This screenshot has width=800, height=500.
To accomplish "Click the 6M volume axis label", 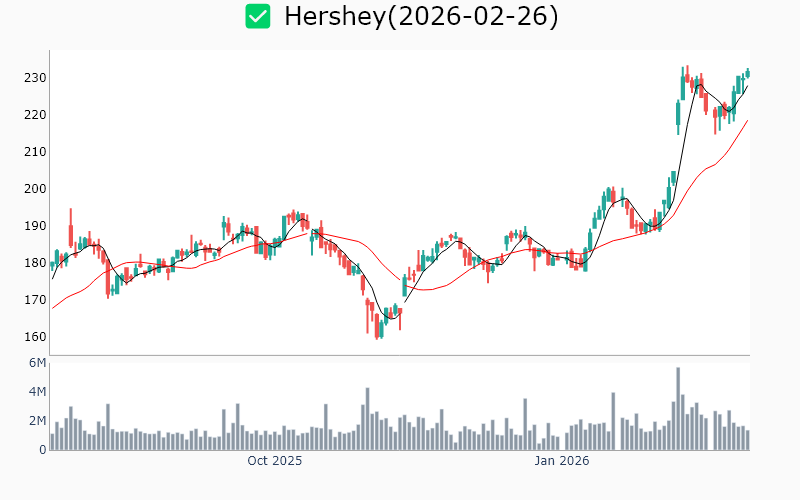I will click(x=37, y=363).
